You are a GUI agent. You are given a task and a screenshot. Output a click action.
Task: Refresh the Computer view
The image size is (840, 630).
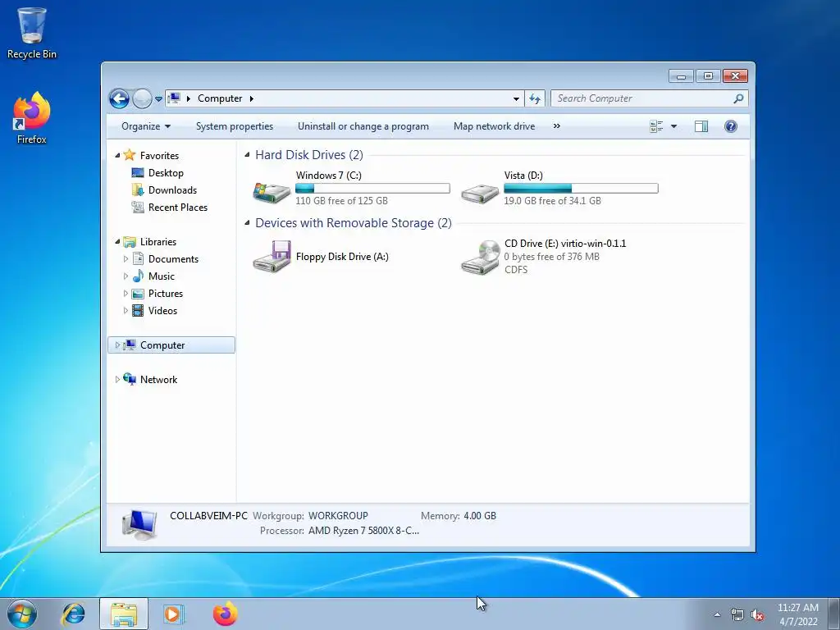click(x=535, y=98)
